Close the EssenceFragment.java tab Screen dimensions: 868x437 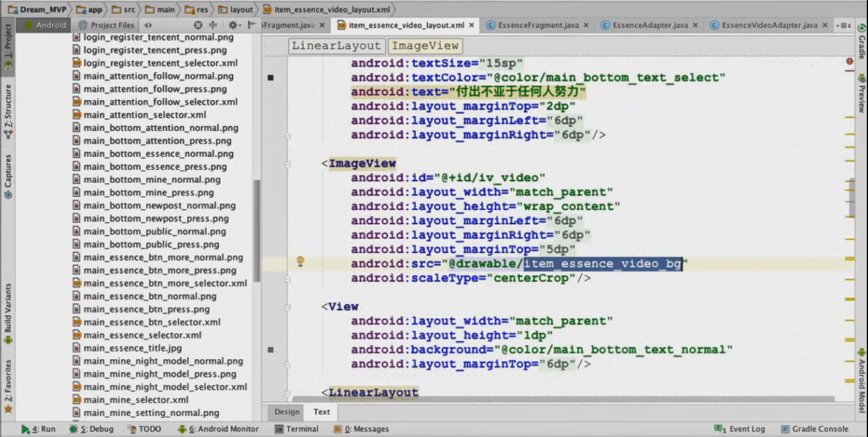[586, 25]
